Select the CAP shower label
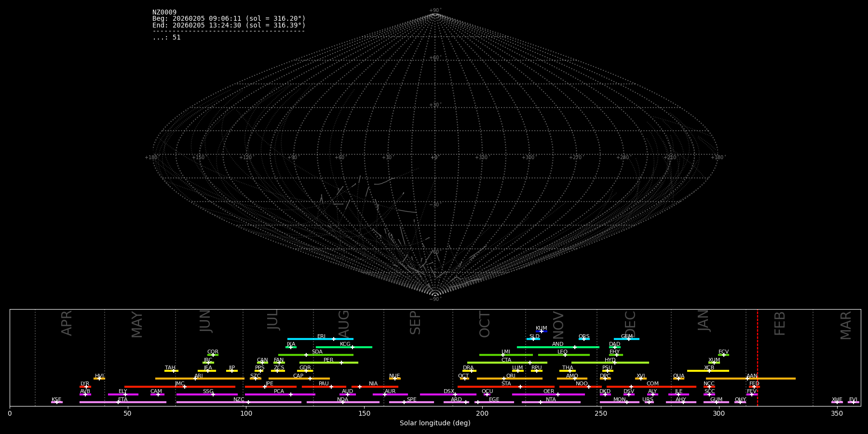Screen dimensions: 868x434 point(298,376)
